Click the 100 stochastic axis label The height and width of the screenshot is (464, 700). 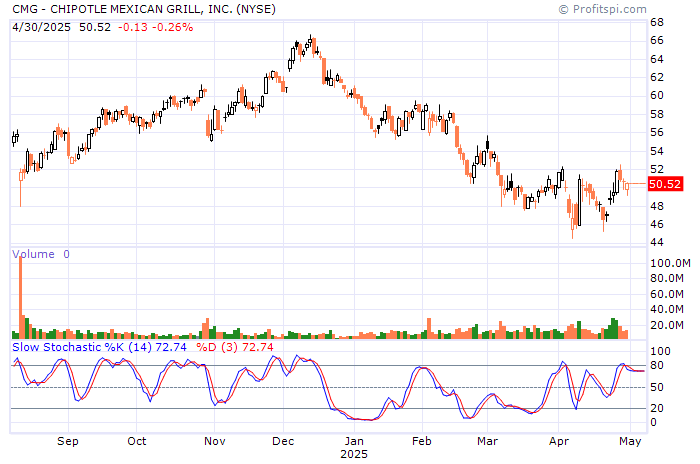tap(660, 351)
